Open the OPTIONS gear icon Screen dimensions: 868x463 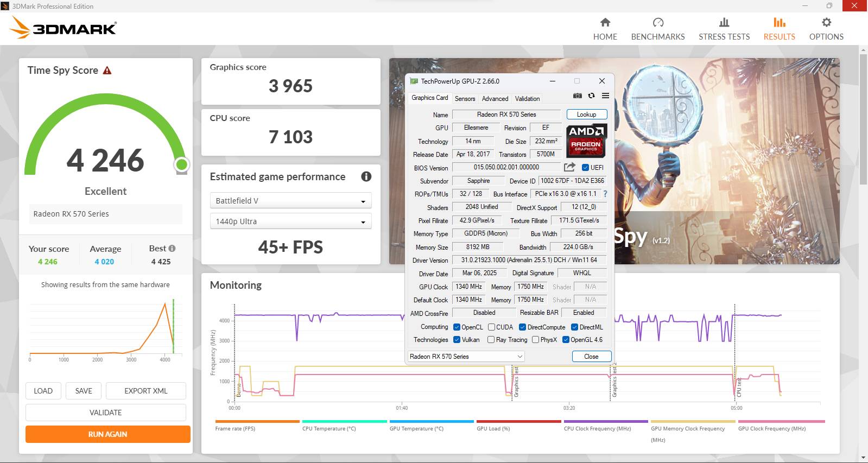[826, 22]
